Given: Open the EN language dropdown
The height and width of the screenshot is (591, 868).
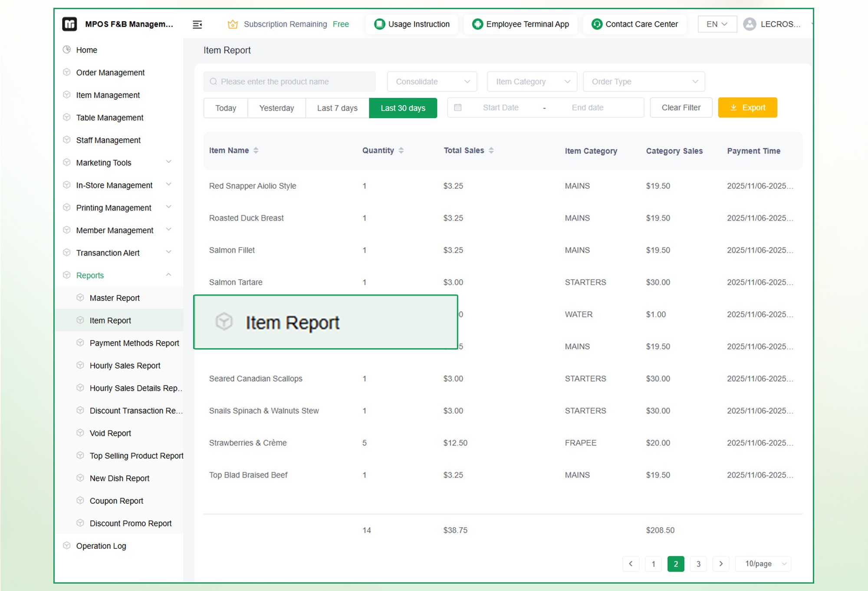Looking at the screenshot, I should coord(717,24).
